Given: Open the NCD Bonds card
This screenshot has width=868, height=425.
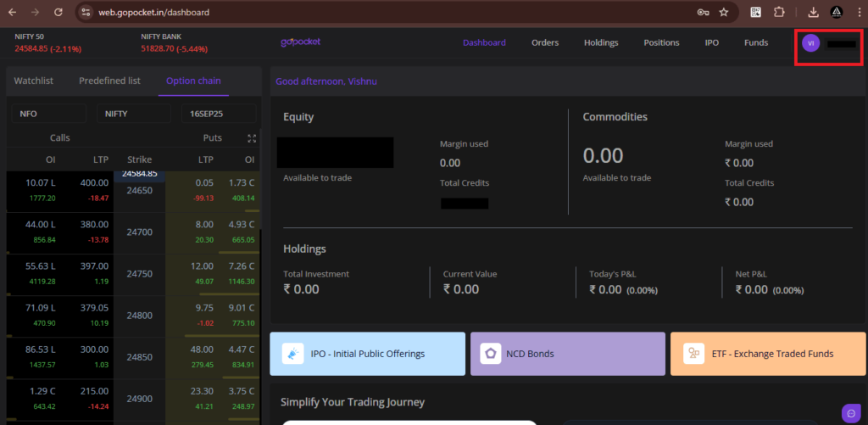Looking at the screenshot, I should pyautogui.click(x=567, y=354).
